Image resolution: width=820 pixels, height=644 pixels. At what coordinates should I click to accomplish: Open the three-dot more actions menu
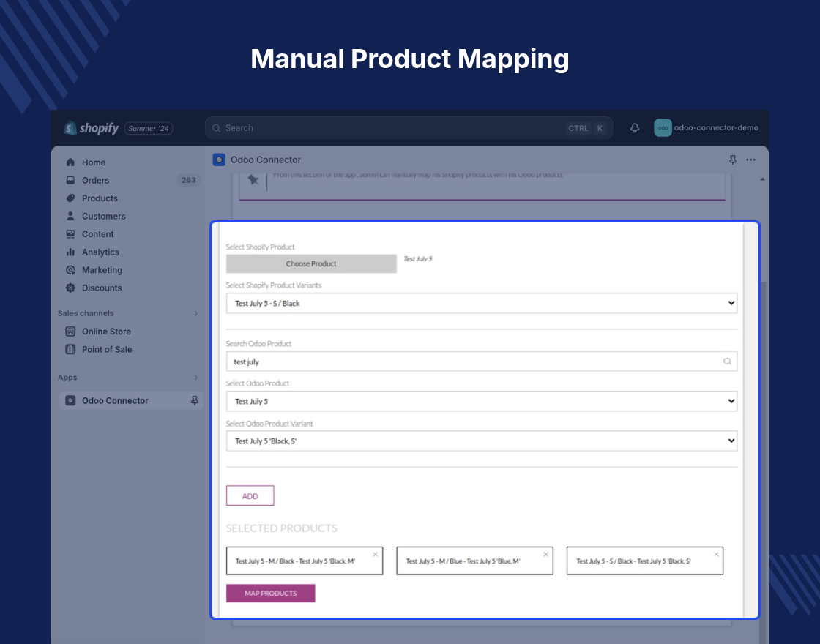[x=751, y=160]
